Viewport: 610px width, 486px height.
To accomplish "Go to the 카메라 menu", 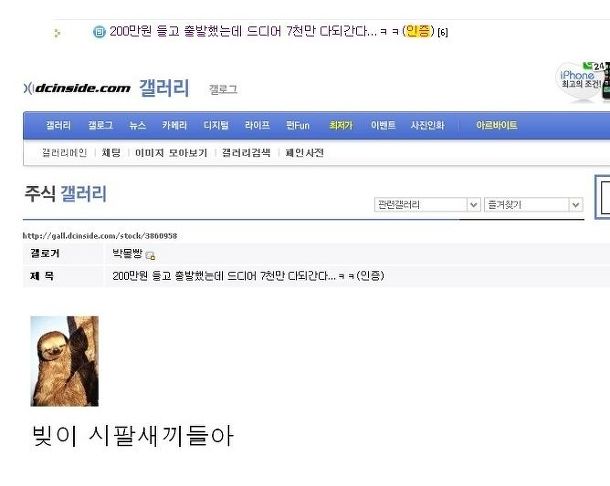I will coord(174,125).
